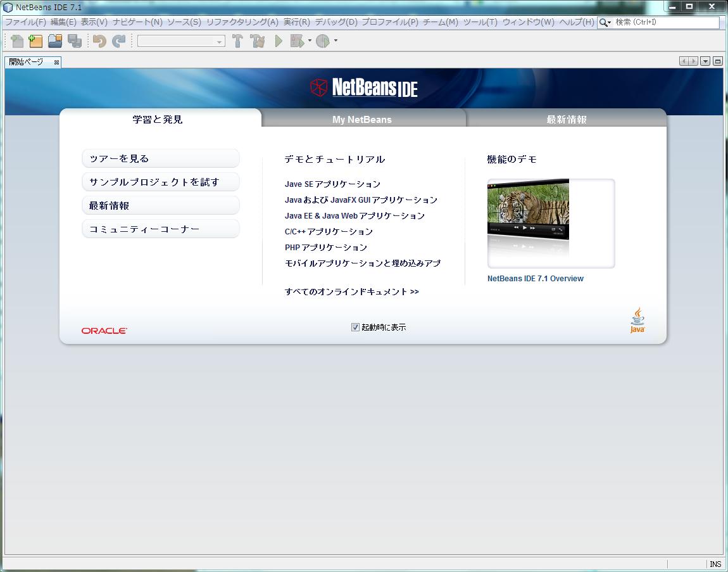Show the opened documents list dropdown

pos(705,61)
